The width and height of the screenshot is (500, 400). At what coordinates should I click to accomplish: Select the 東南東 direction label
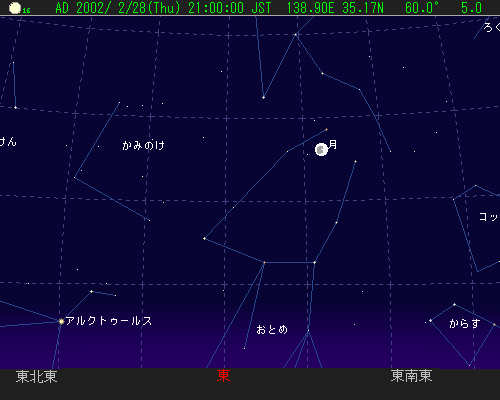click(x=411, y=376)
